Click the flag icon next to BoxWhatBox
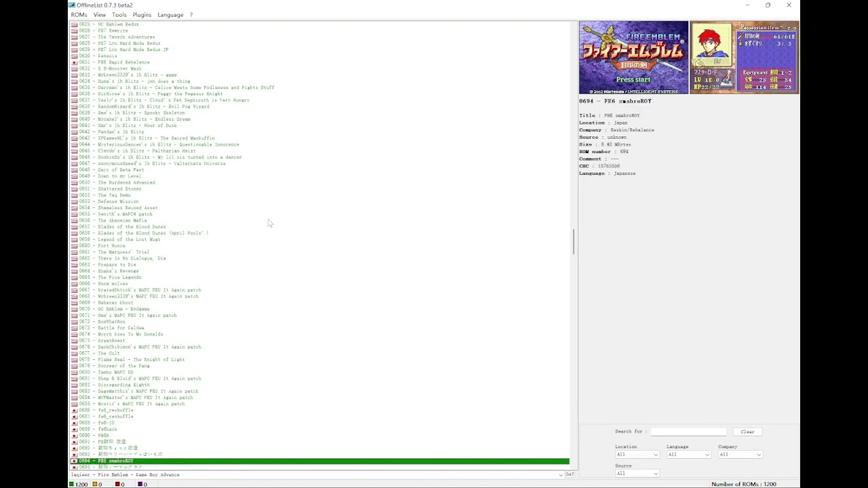The width and height of the screenshot is (868, 488). tap(74, 322)
